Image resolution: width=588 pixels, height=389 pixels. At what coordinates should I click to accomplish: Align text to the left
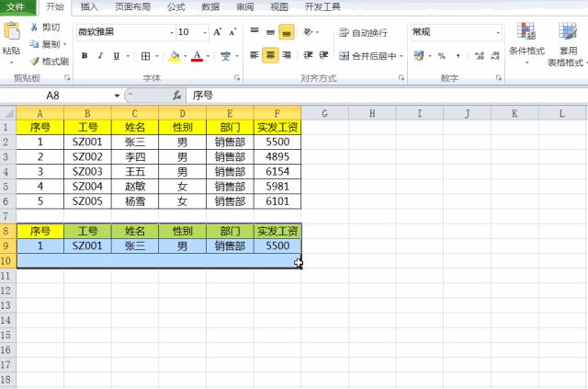[254, 55]
